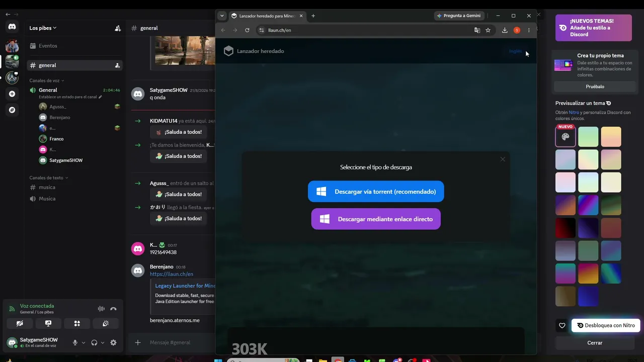This screenshot has height=362, width=644.
Task: Open the Chrome three-dot menu
Action: [x=529, y=30]
